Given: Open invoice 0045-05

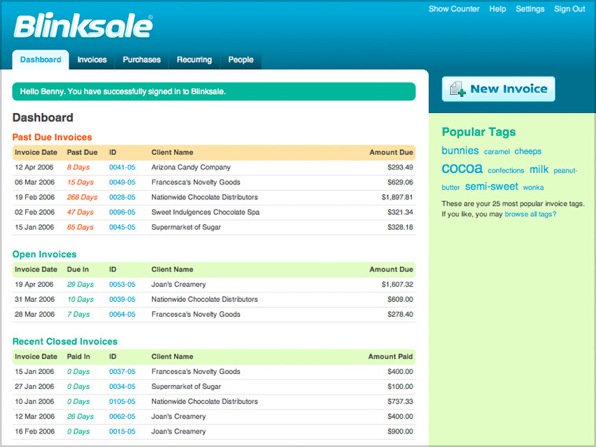Looking at the screenshot, I should tap(122, 227).
